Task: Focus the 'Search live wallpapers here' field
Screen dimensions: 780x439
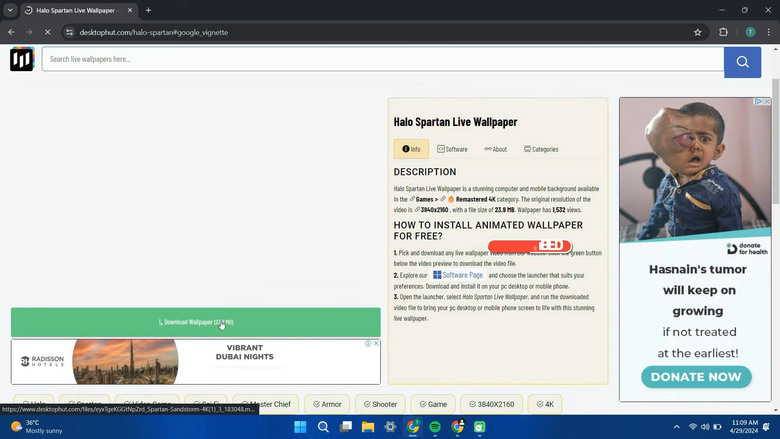Action: tap(383, 59)
